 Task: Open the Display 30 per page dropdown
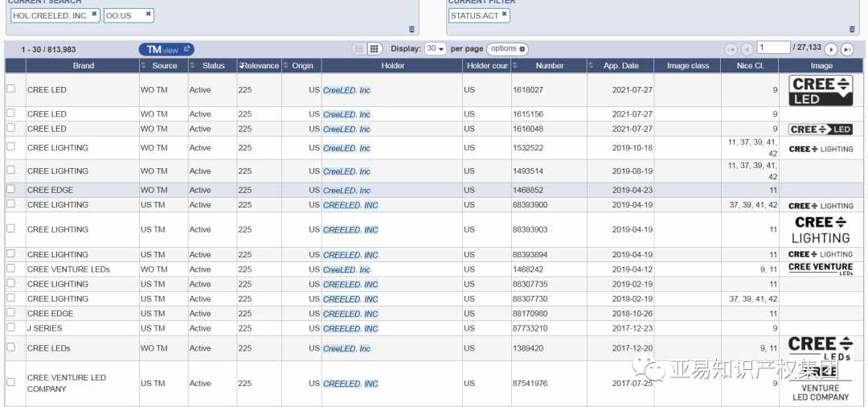tap(435, 49)
